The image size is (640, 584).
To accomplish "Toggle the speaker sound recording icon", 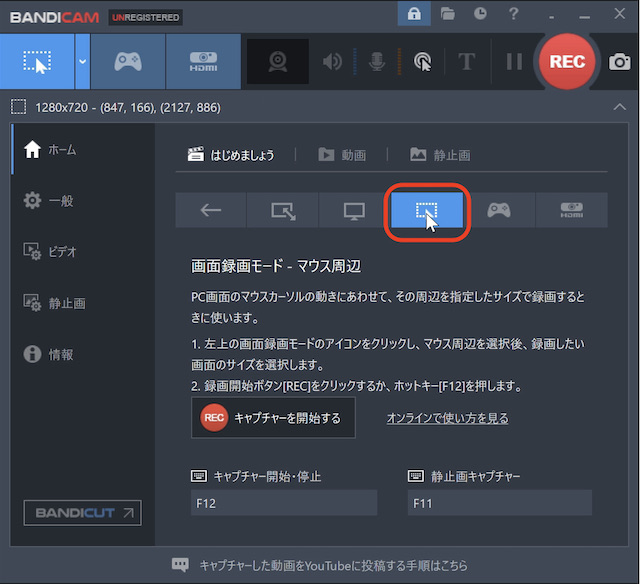I will tap(332, 62).
